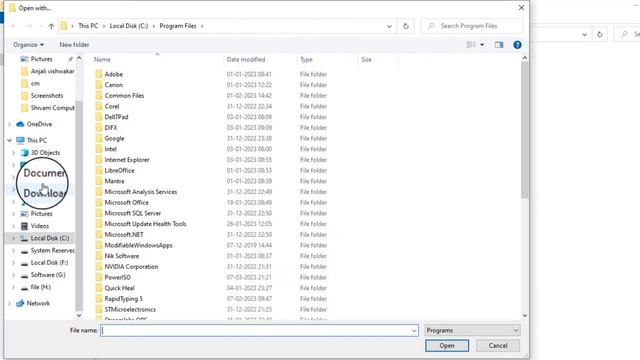This screenshot has height=360, width=640.
Task: Sort by Type column header
Action: 306,60
